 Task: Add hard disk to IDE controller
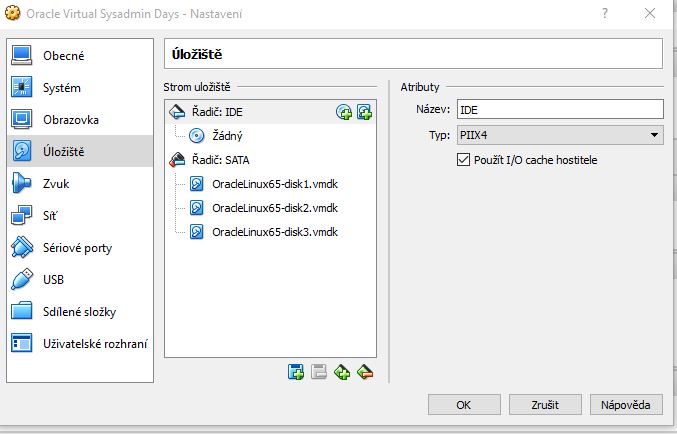pos(364,112)
